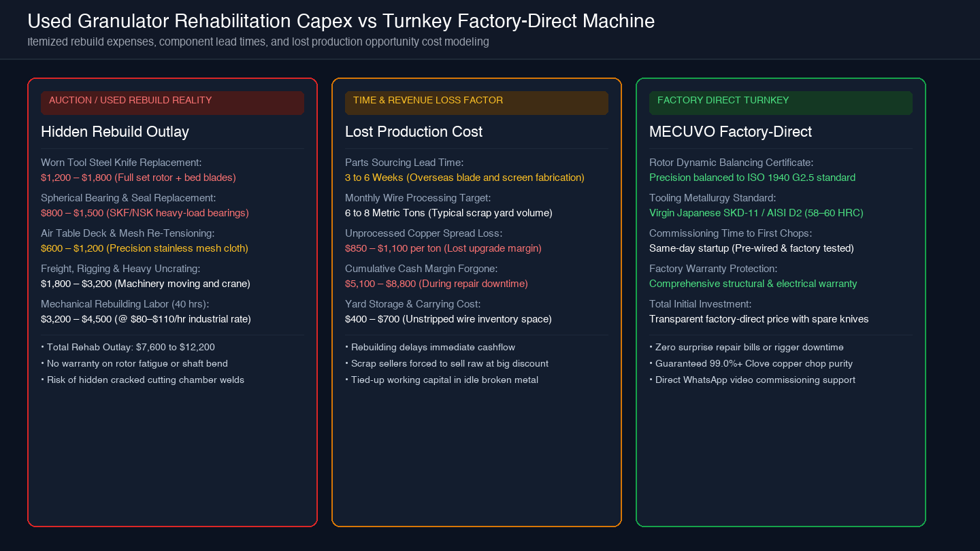Click the $3,200 – $4,500 industrial rate value
This screenshot has height=551, width=980.
coord(146,319)
